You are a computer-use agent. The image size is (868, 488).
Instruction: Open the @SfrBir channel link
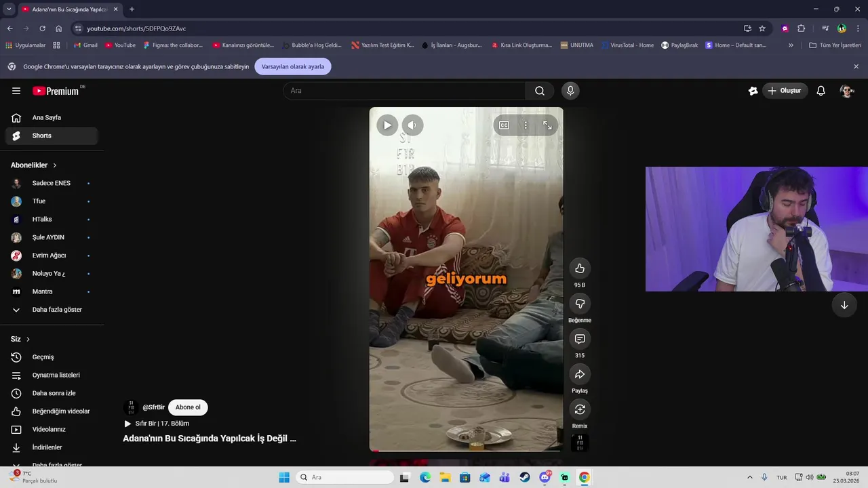[153, 407]
